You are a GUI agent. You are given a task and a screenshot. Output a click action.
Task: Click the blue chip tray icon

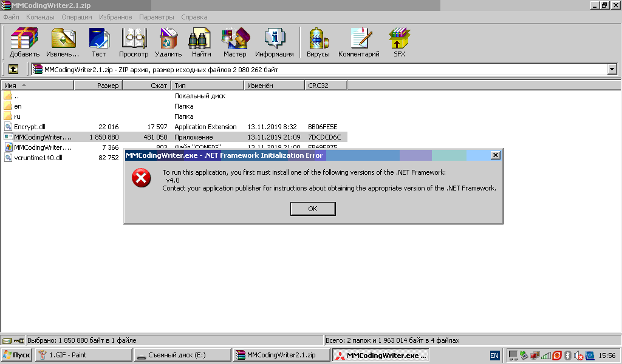[590, 356]
